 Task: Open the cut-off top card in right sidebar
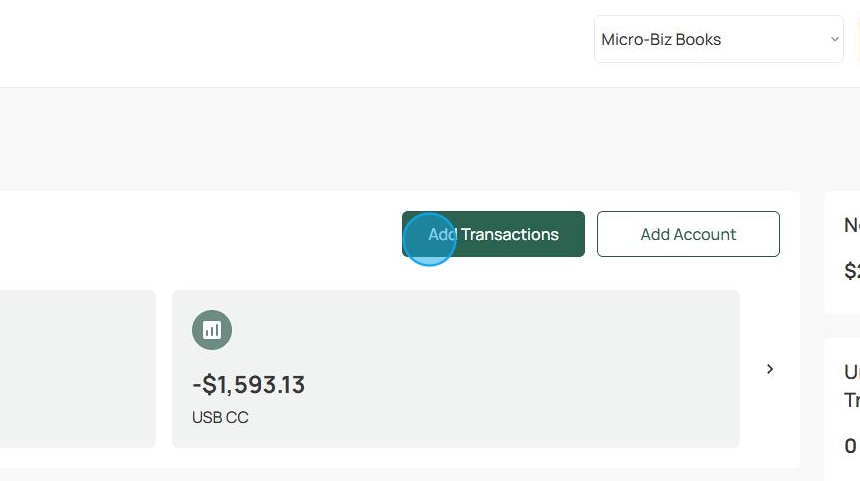point(842,252)
